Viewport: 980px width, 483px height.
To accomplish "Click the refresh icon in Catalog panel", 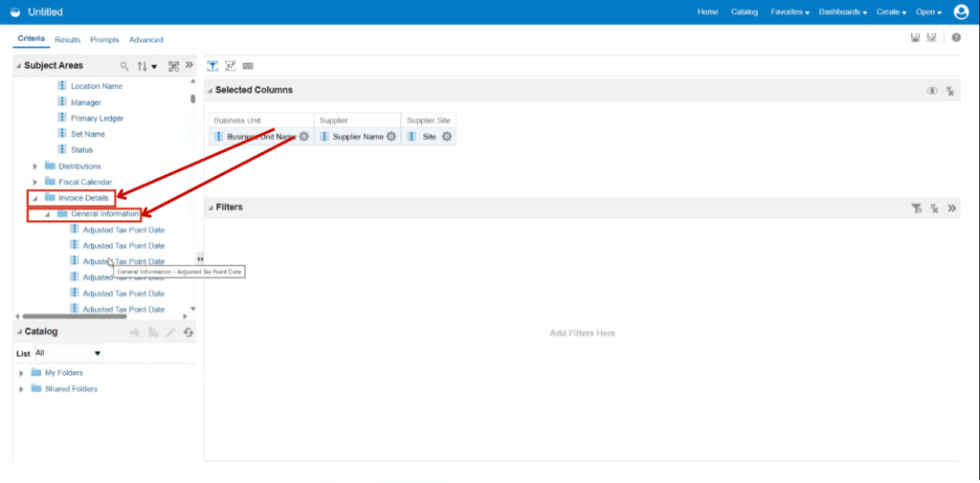I will (x=189, y=333).
